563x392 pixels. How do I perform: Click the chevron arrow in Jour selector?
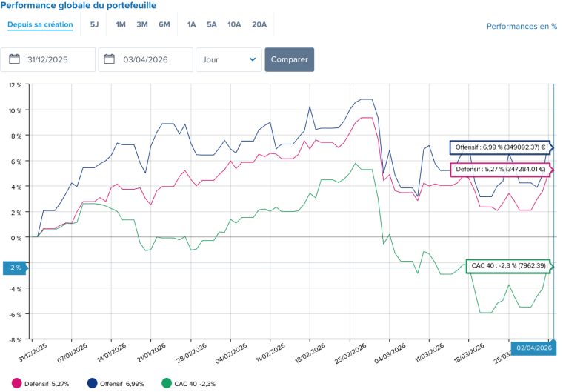point(252,60)
